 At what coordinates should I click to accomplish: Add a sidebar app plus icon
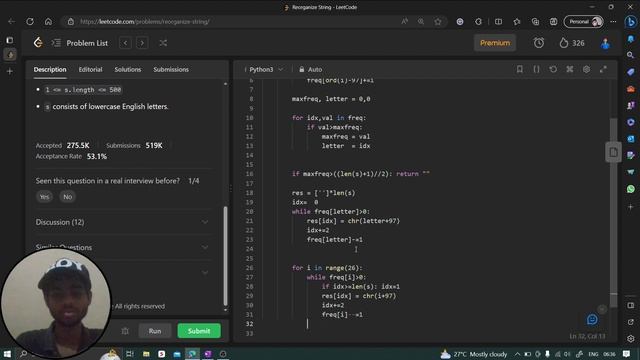pyautogui.click(x=631, y=207)
